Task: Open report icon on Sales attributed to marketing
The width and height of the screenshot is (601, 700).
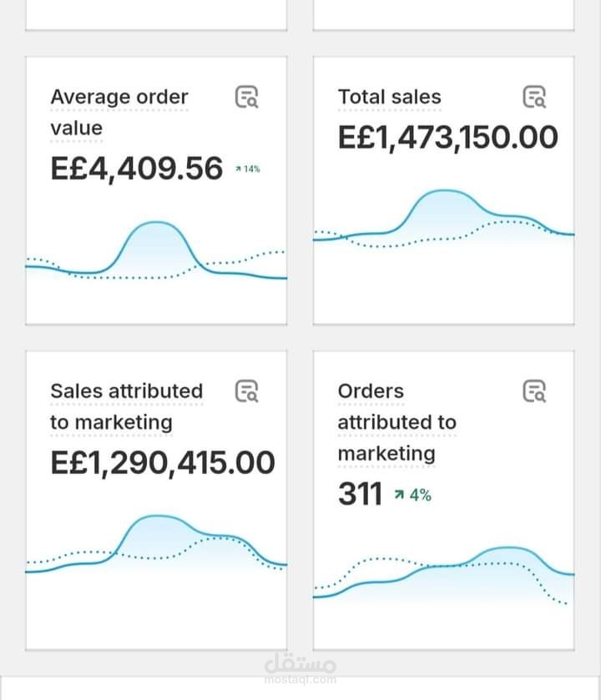Action: pos(246,391)
